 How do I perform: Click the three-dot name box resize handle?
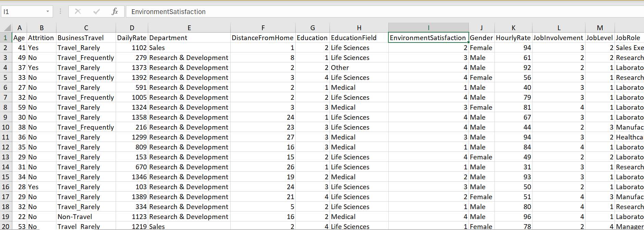click(60, 12)
